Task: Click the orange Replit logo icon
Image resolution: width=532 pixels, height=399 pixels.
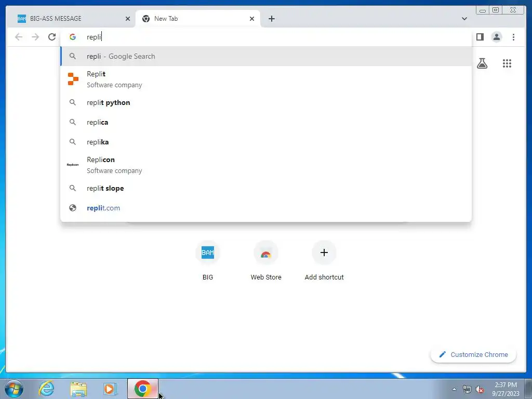Action: pyautogui.click(x=73, y=79)
